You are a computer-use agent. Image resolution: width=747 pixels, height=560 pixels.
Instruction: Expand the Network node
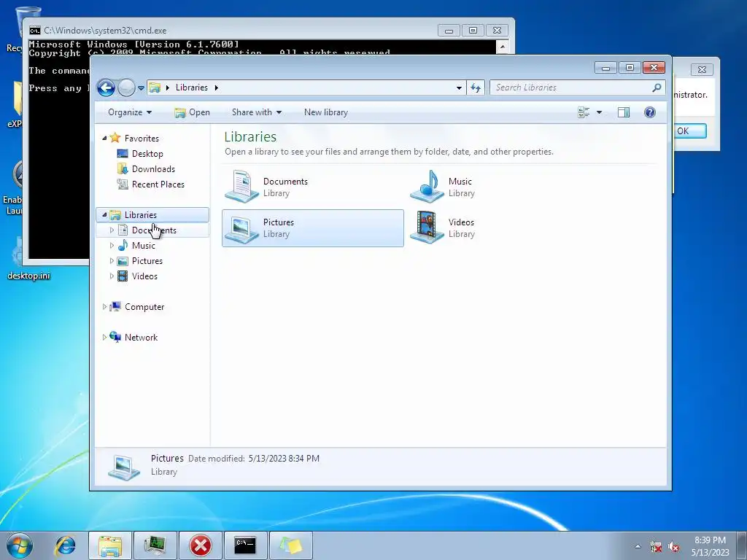pyautogui.click(x=104, y=338)
